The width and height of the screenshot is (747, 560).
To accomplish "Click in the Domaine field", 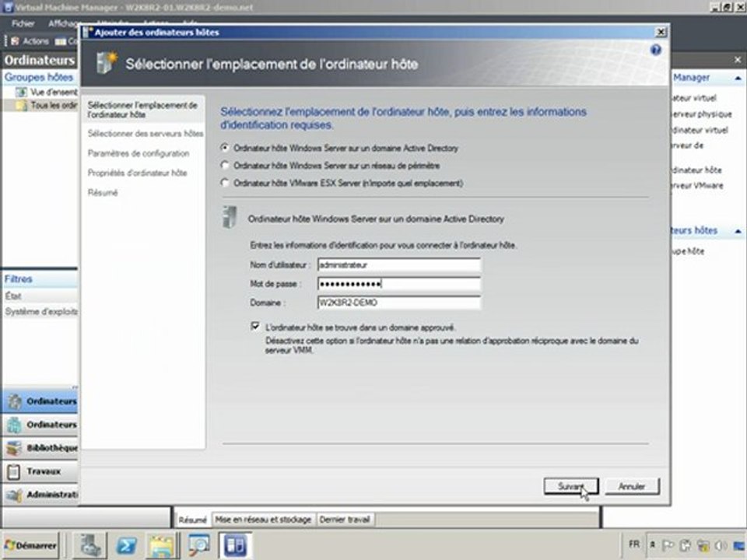I will pyautogui.click(x=398, y=303).
